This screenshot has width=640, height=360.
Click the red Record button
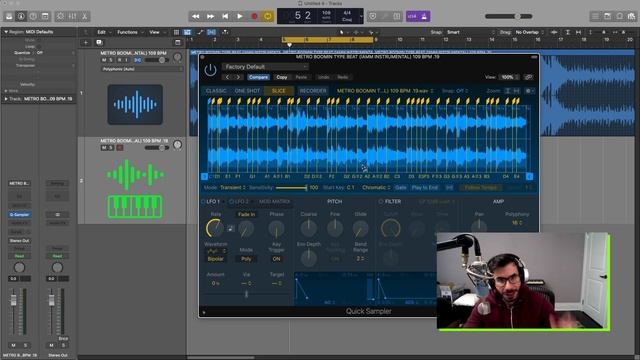[254, 16]
